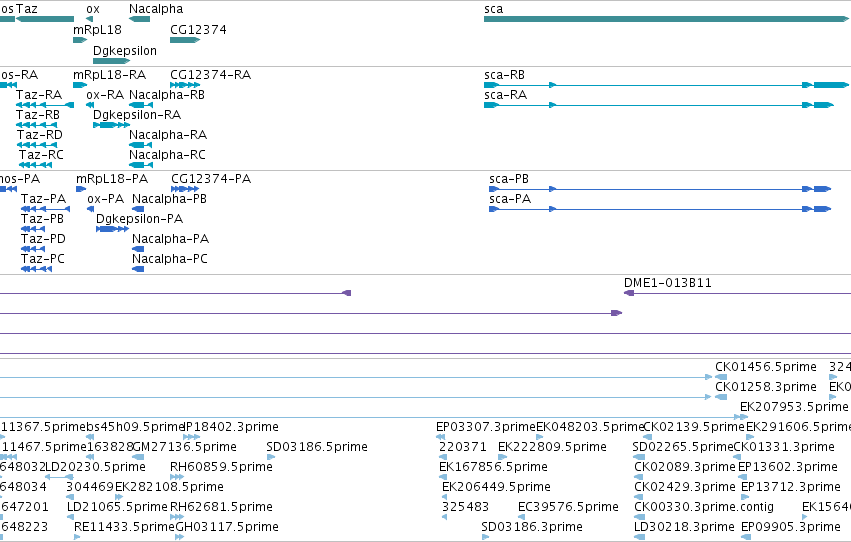
Task: Click the Taz gene label
Action: pyautogui.click(x=27, y=9)
